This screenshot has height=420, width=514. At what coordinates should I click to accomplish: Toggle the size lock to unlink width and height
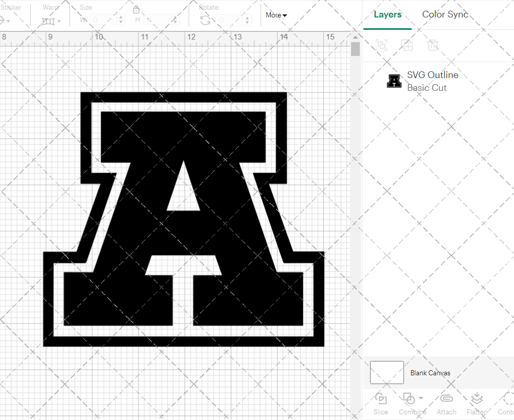pos(136,9)
